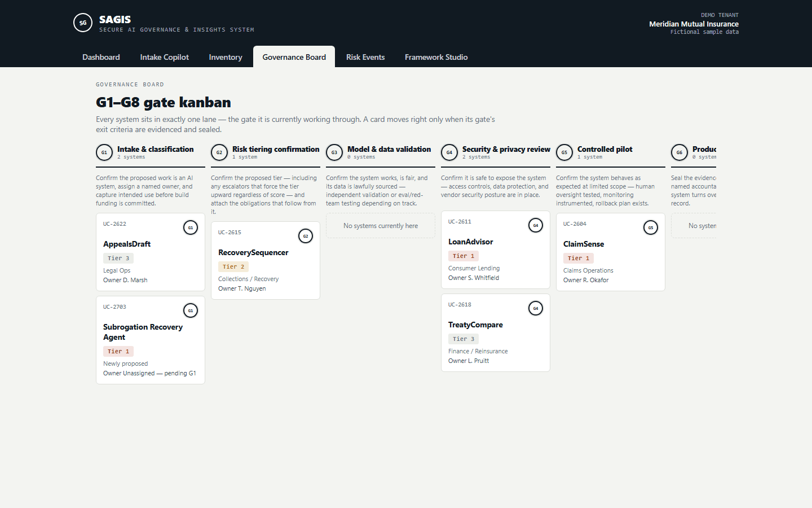812x508 pixels.
Task: Open the Inventory tab
Action: pyautogui.click(x=226, y=57)
